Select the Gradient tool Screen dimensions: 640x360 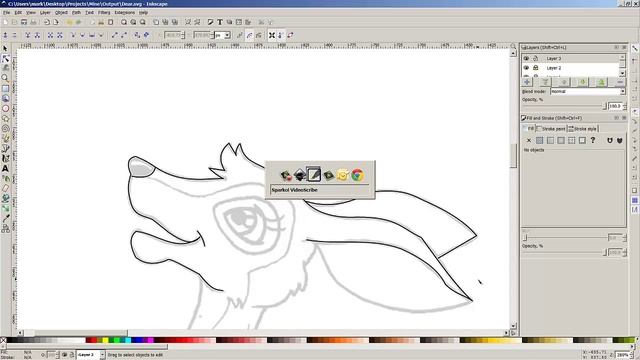point(5,208)
